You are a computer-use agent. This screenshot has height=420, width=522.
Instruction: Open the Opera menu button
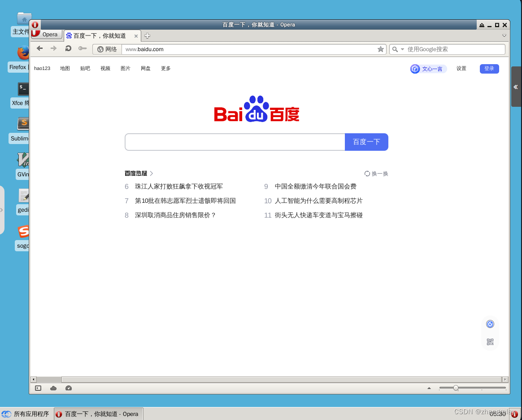[46, 34]
